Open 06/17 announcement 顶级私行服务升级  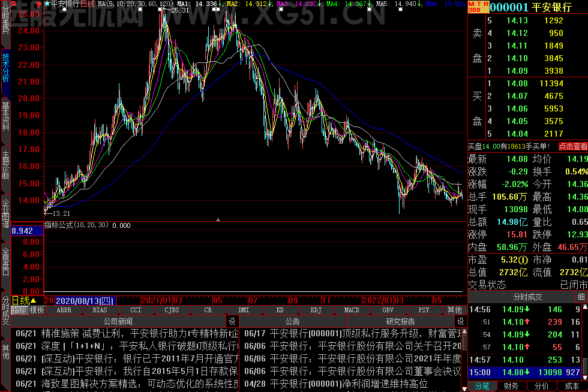(353, 333)
